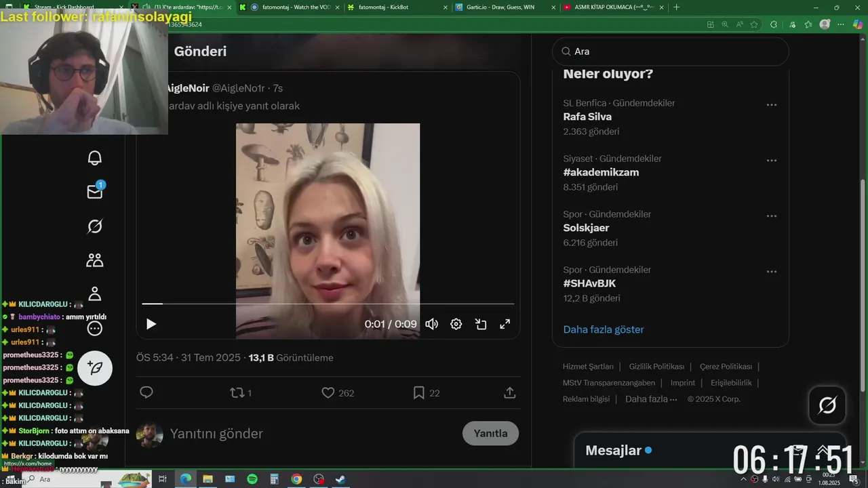
Task: Open direct messages envelope icon
Action: coord(95,192)
